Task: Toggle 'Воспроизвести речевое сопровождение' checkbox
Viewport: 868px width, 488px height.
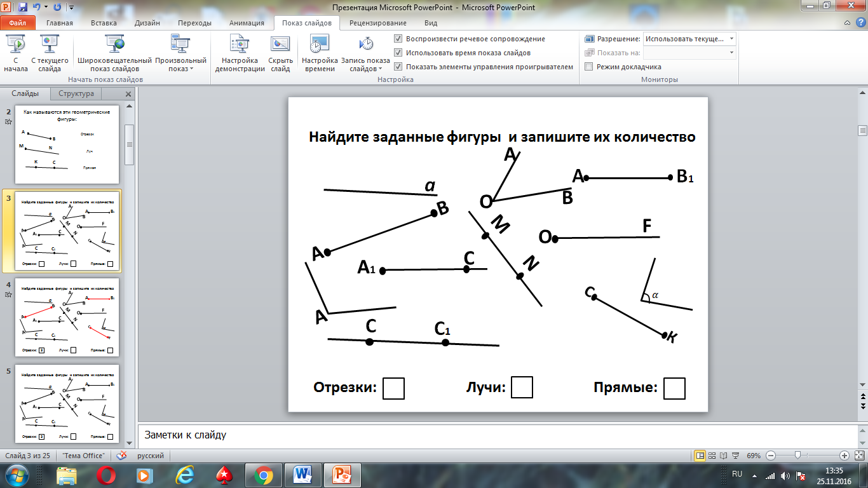Action: pos(398,39)
